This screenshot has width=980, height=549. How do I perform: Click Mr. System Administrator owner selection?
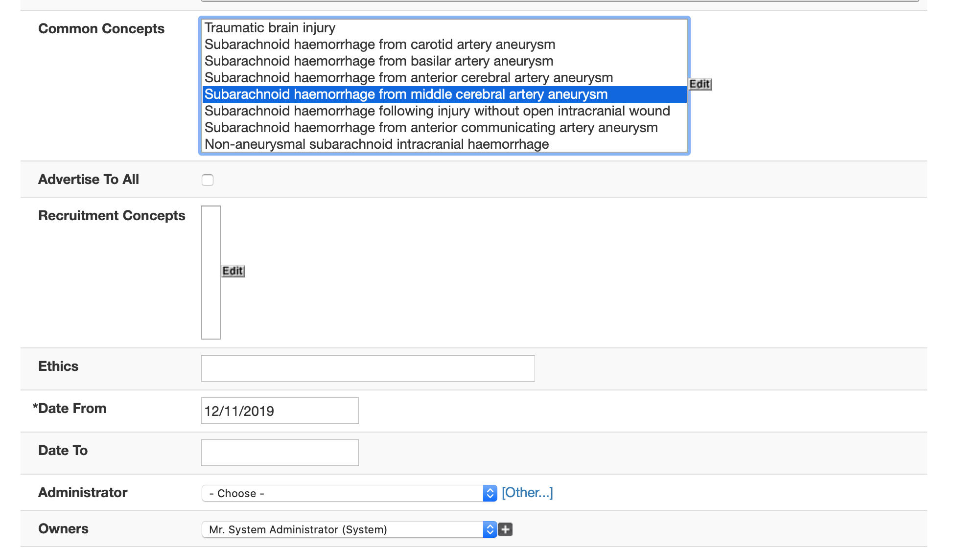click(x=343, y=529)
